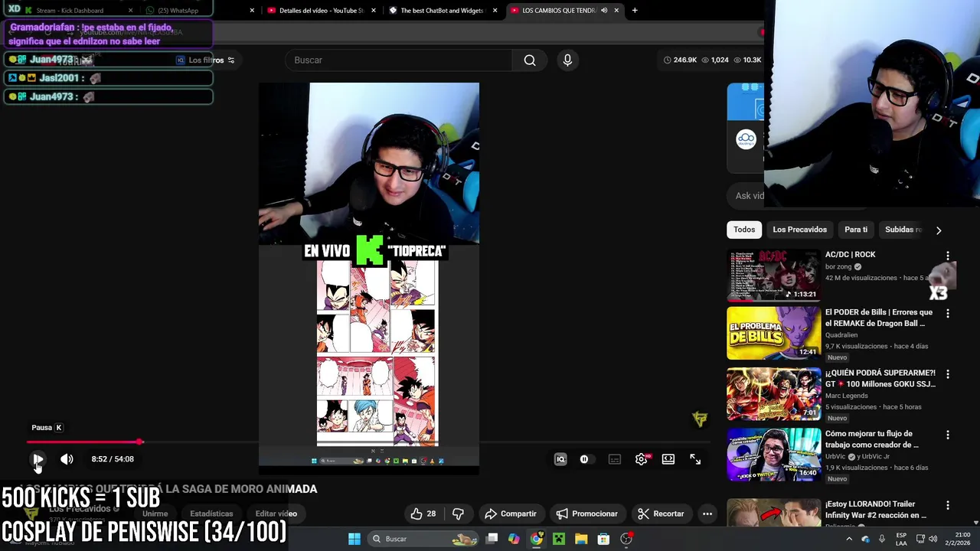Open more actions menu beside Recortar
Viewport: 980px width, 551px height.
pos(707,514)
